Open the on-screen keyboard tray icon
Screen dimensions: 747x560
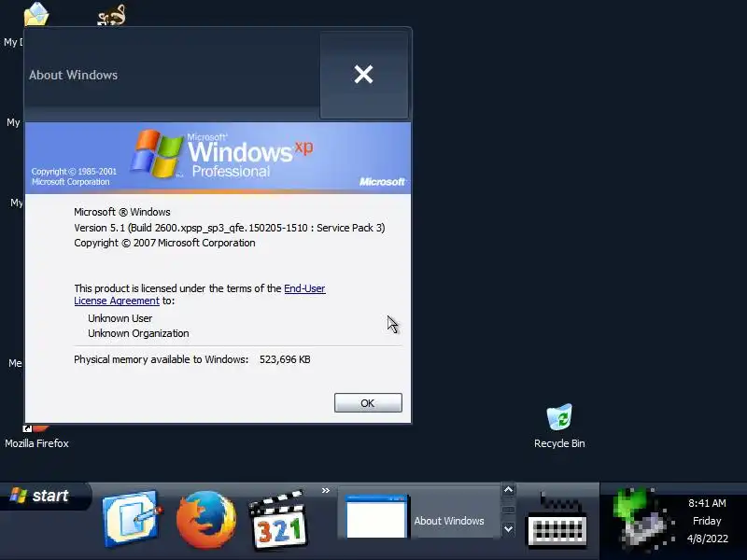(x=557, y=521)
